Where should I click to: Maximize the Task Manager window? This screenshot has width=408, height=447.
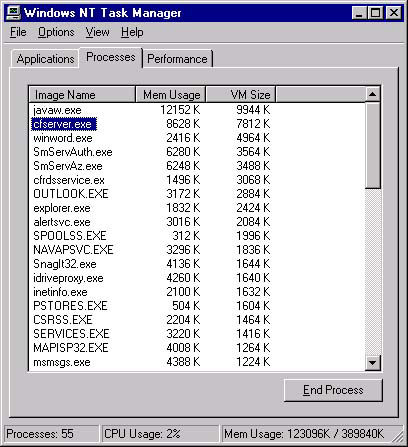[375, 13]
